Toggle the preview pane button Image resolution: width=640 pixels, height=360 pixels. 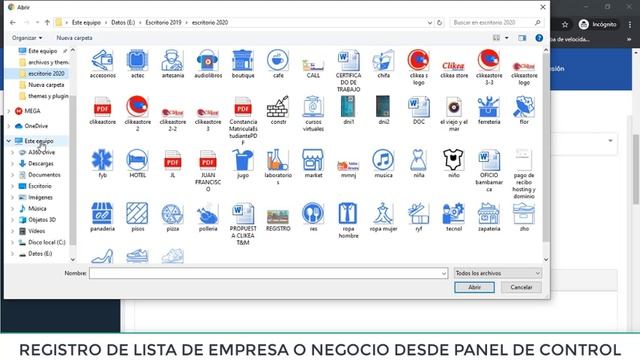click(522, 38)
